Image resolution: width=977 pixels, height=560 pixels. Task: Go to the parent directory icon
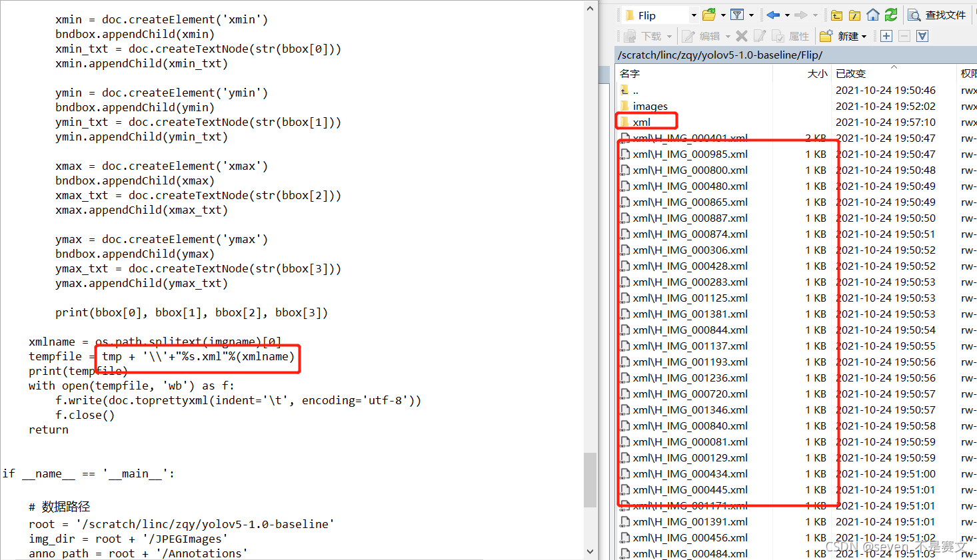pyautogui.click(x=836, y=15)
